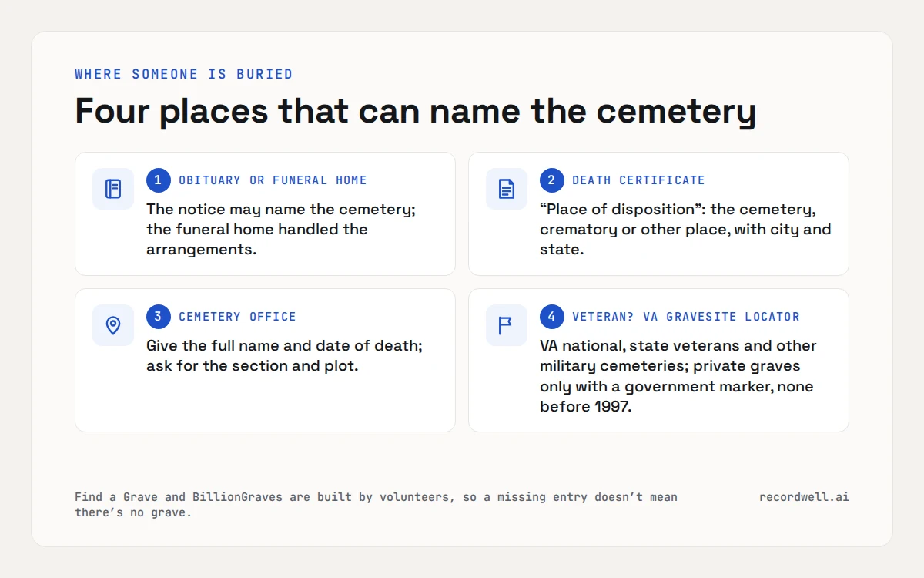924x578 pixels.
Task: Select the "CEMETERY OFFICE" heading
Action: pyautogui.click(x=237, y=317)
